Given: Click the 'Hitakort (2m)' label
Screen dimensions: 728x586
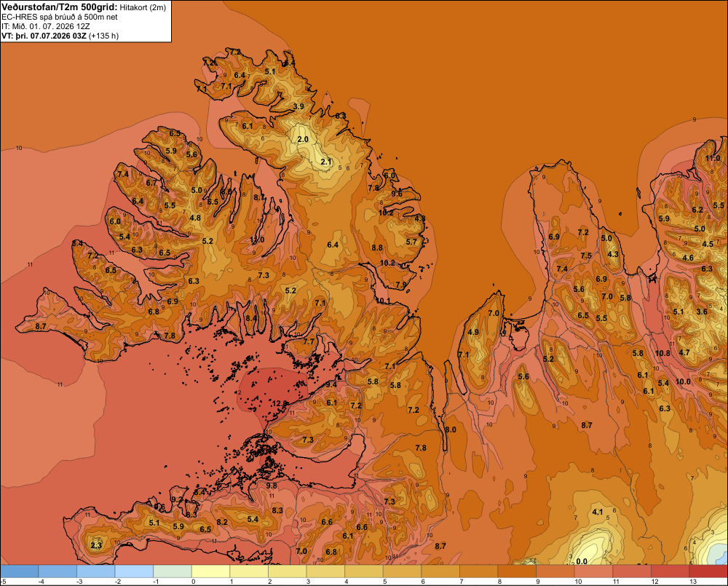Looking at the screenshot, I should tap(143, 7).
